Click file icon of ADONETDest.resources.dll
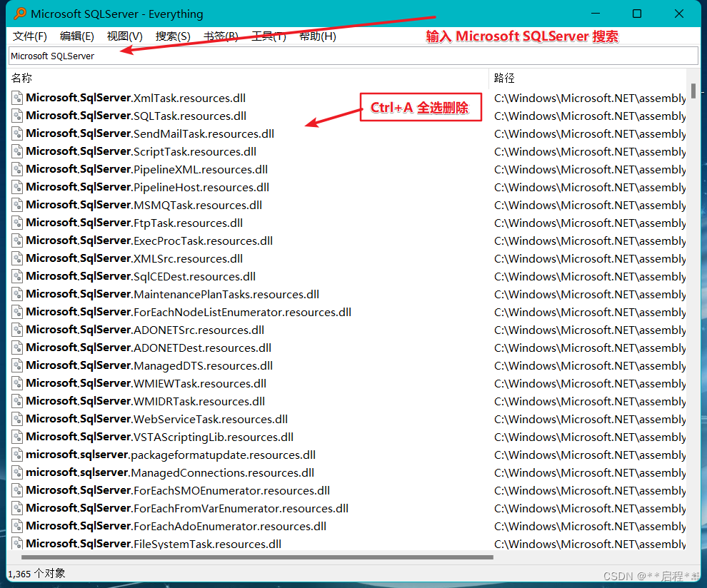 (x=17, y=348)
